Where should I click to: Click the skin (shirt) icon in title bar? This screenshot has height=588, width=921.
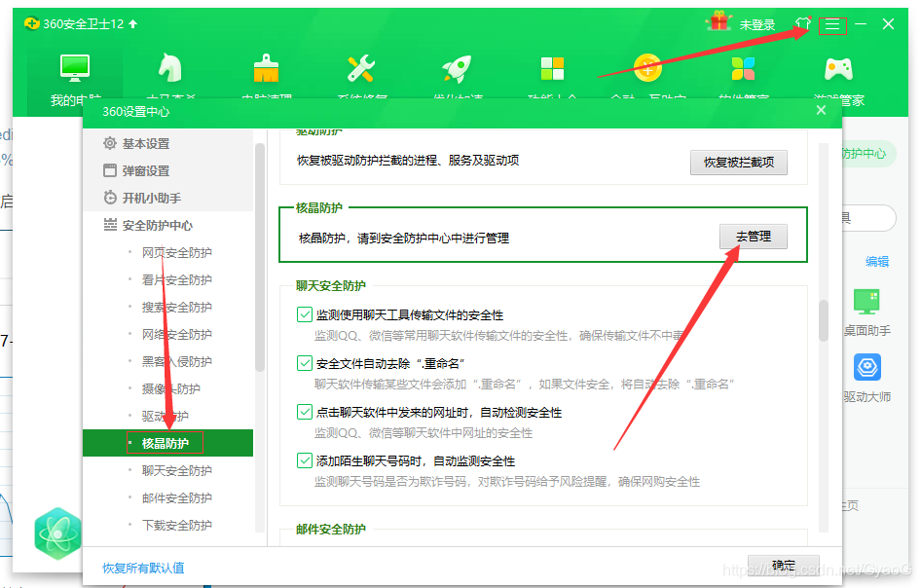click(x=802, y=23)
